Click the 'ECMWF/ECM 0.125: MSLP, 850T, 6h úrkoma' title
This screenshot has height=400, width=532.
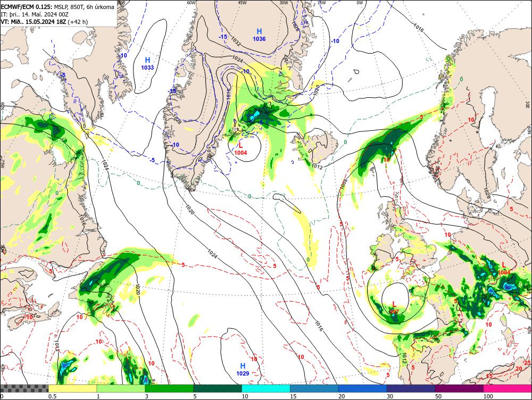[x=57, y=7]
